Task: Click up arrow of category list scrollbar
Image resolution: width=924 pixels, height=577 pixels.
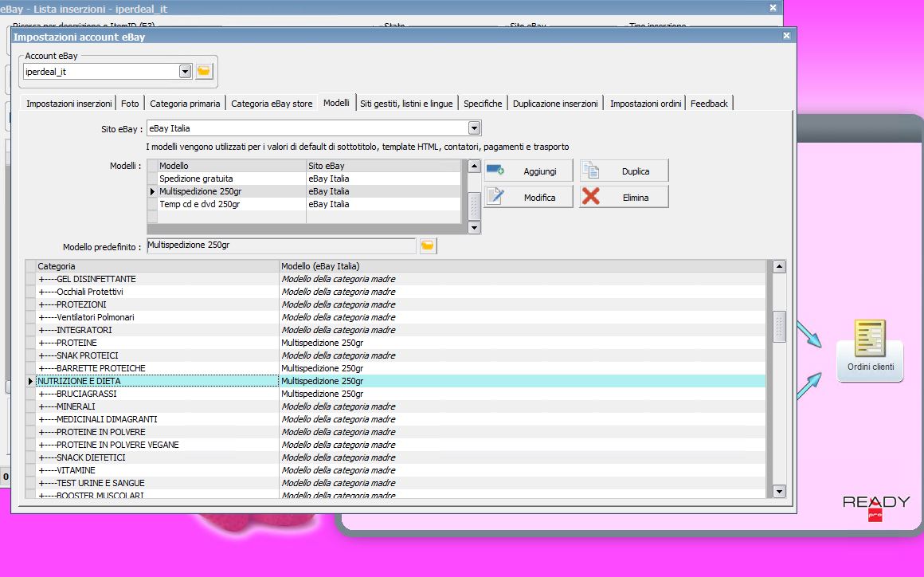Action: click(x=779, y=266)
